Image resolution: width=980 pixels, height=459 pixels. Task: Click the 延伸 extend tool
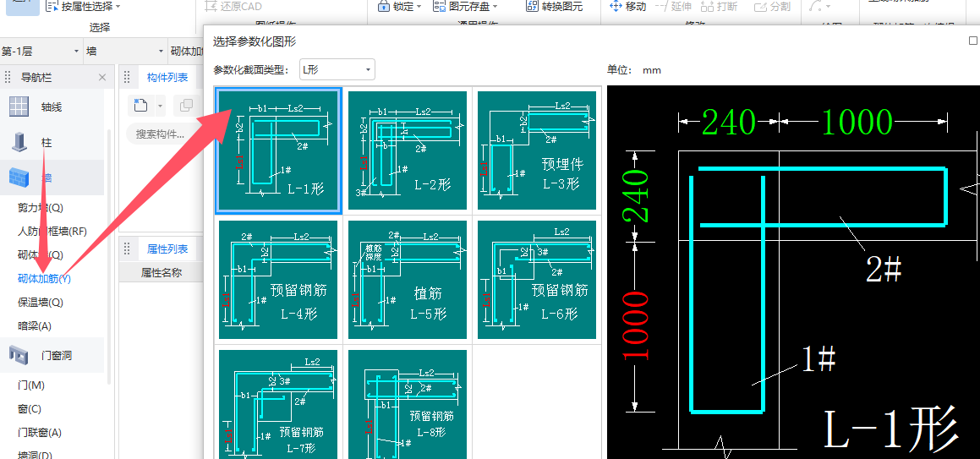pyautogui.click(x=673, y=6)
